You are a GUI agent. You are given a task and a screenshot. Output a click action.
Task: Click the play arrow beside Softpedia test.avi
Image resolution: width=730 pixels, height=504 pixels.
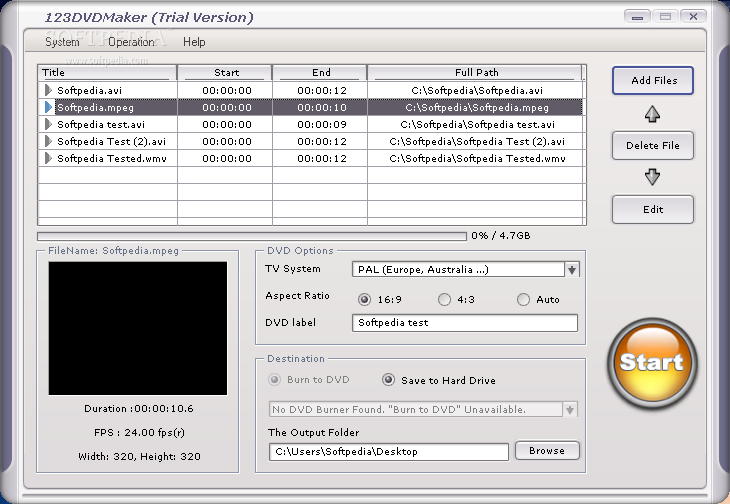48,124
